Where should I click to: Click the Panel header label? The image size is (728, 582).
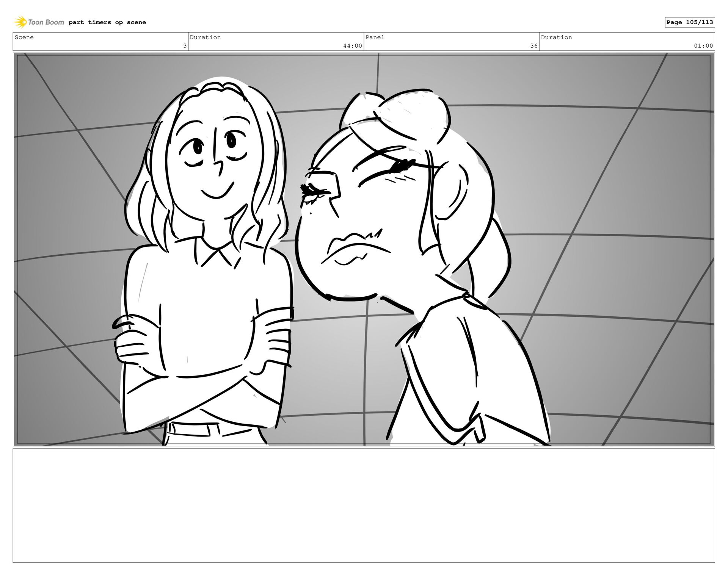click(375, 37)
